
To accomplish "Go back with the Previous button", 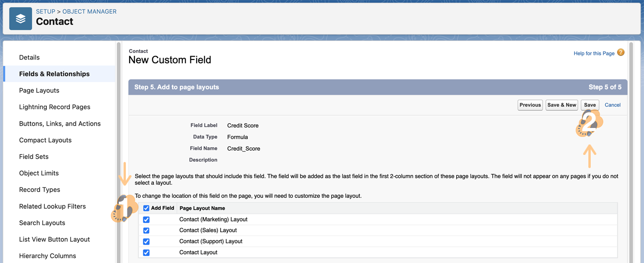I will (530, 105).
